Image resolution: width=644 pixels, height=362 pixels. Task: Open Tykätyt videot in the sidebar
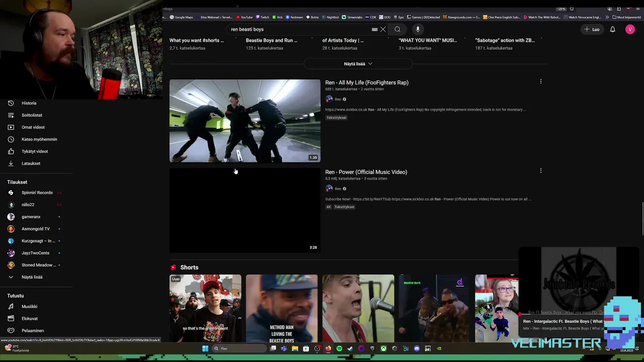point(36,151)
